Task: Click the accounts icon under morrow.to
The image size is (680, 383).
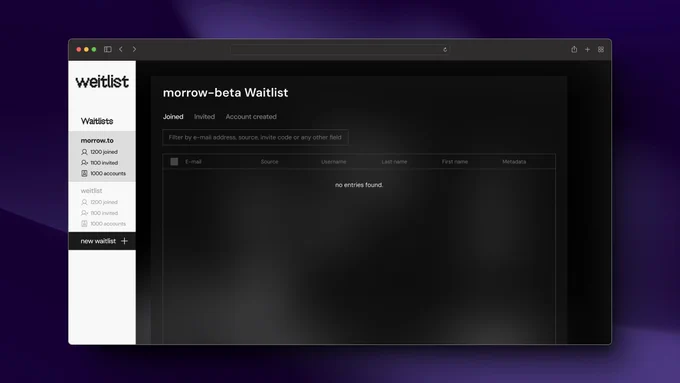Action: 84,173
